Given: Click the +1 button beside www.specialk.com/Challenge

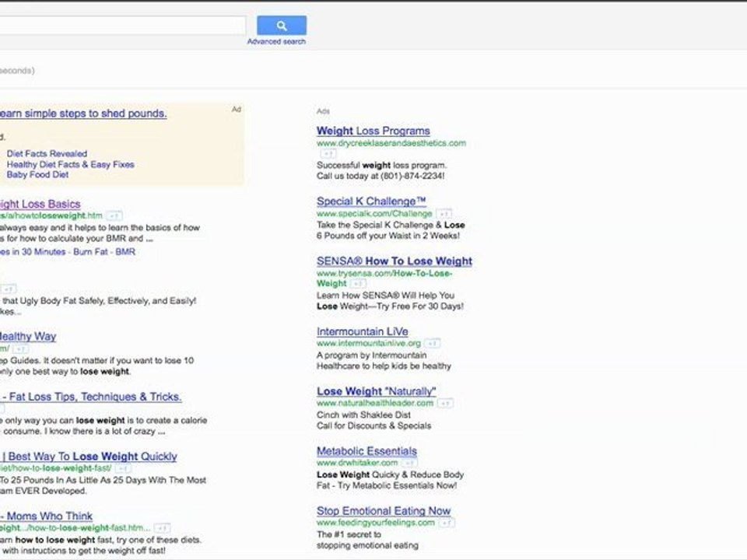Looking at the screenshot, I should coord(444,213).
